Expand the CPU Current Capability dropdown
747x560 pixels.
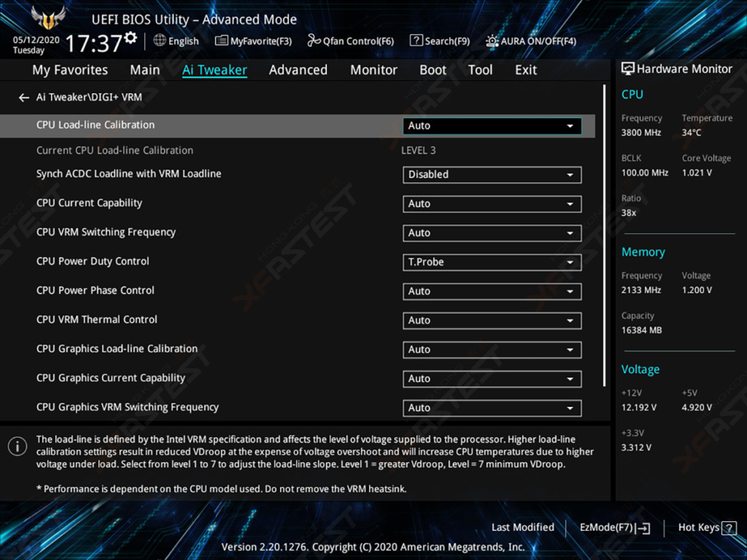pos(492,204)
